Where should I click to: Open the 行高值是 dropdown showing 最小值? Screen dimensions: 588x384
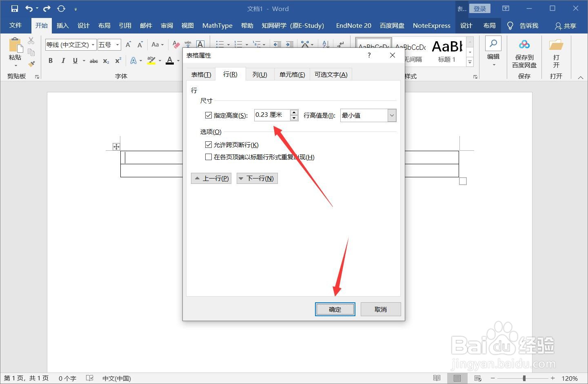(391, 115)
